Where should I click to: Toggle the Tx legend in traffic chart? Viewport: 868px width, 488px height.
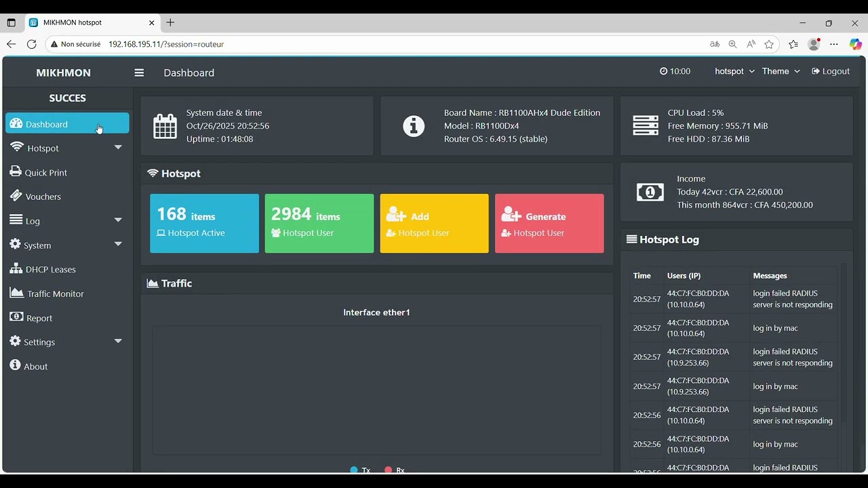(360, 470)
